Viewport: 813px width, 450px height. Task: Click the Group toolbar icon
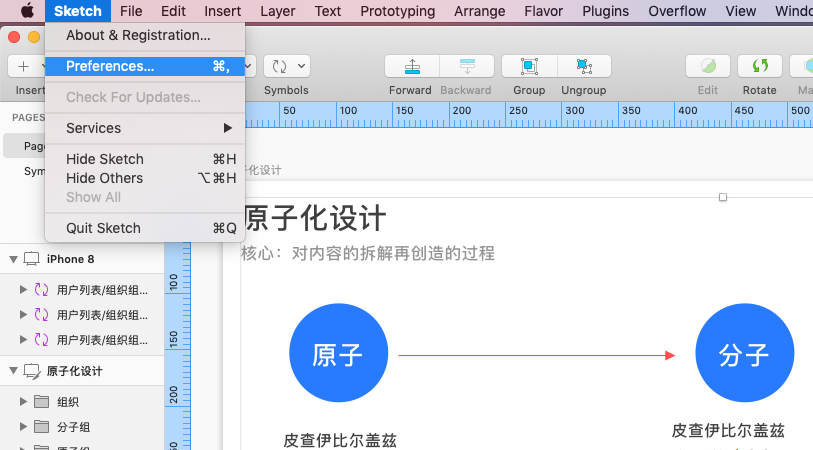(529, 66)
